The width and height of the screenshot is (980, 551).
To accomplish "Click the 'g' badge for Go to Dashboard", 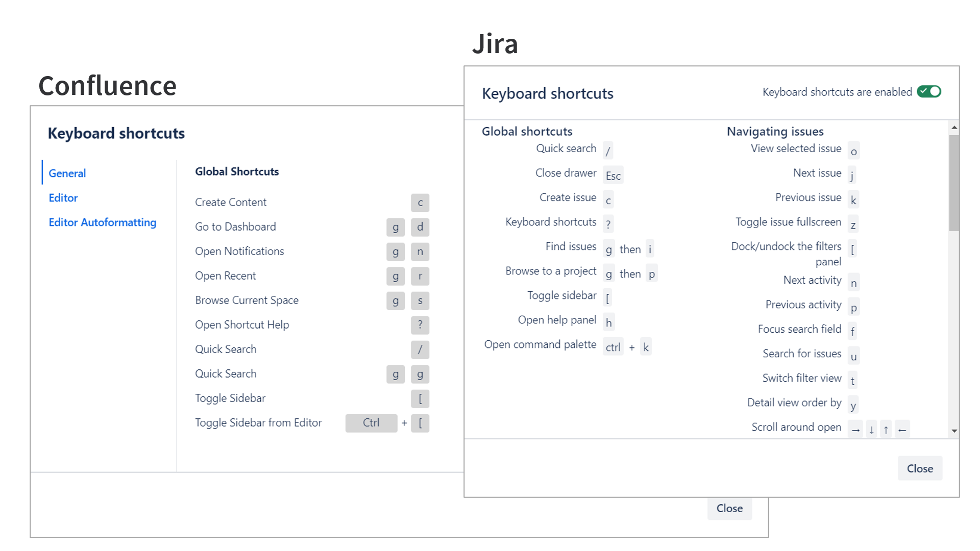I will (x=396, y=227).
